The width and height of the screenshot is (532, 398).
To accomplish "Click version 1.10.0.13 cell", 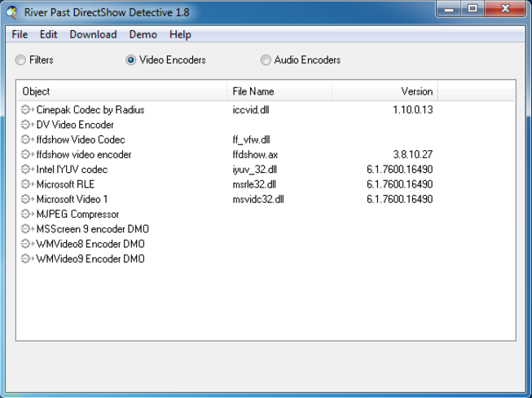I will point(413,109).
